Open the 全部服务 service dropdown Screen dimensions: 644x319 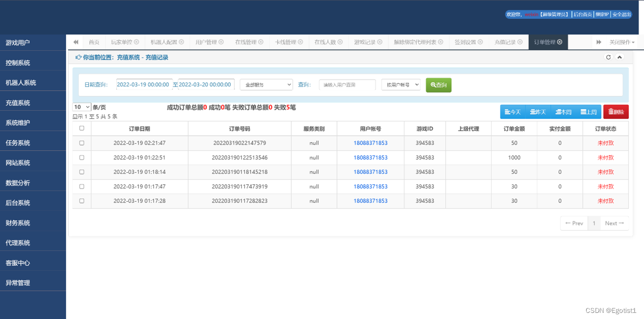266,85
